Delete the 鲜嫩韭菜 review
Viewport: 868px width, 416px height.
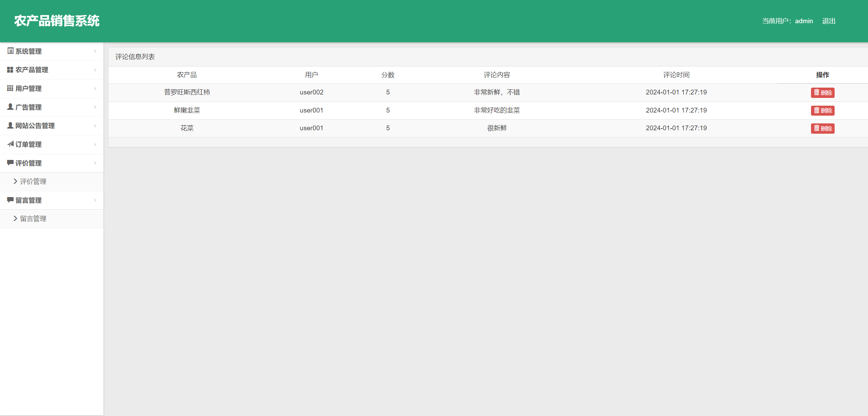coord(822,110)
